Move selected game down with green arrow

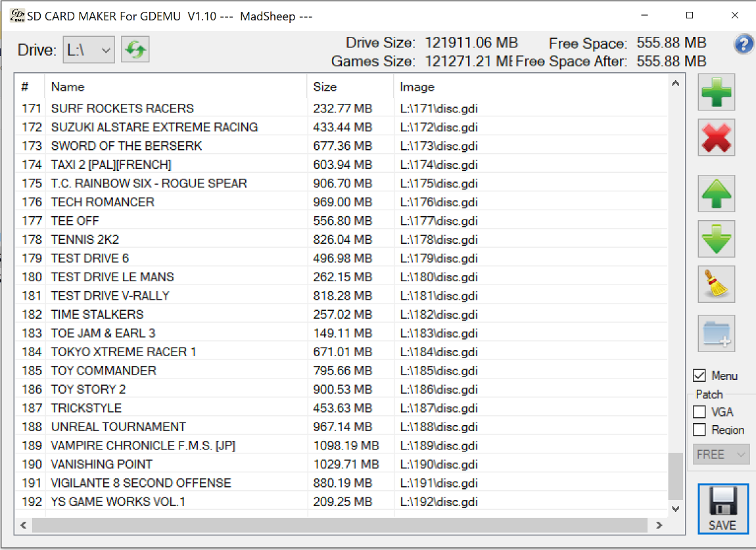point(717,239)
